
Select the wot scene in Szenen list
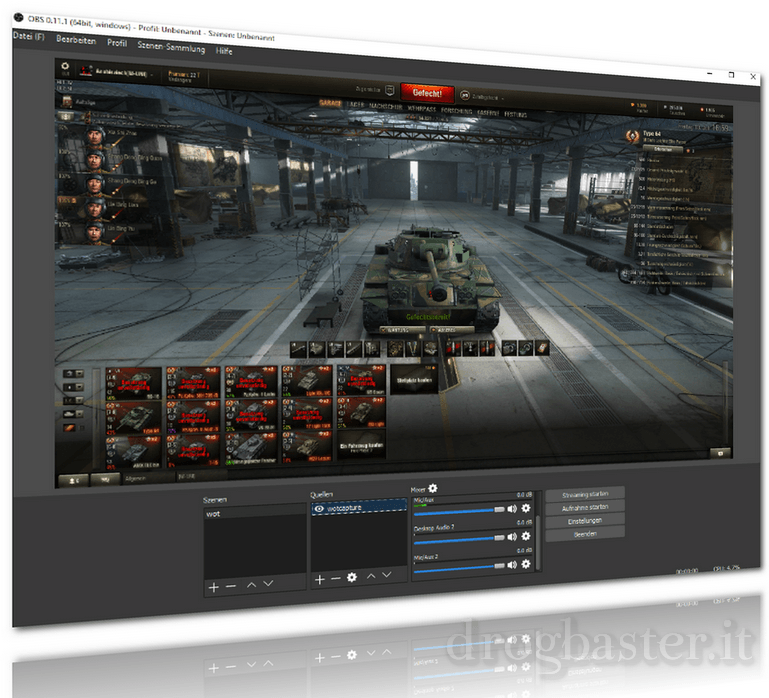point(255,513)
